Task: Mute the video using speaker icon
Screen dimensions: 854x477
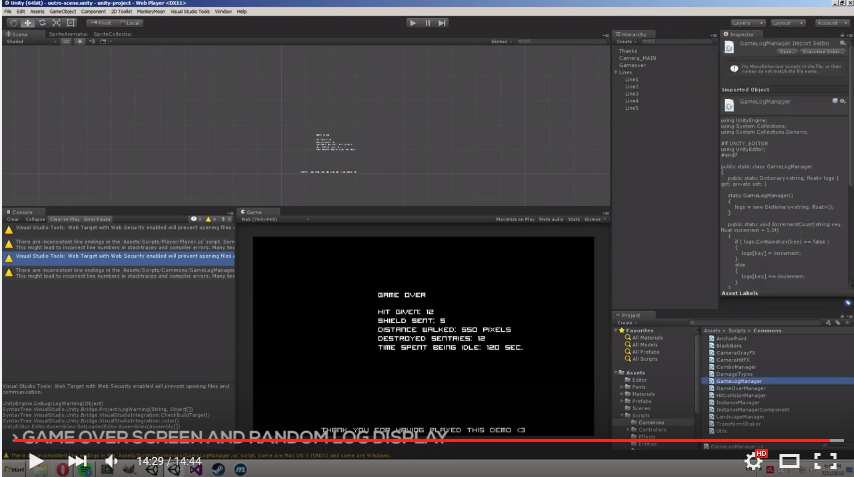Action: pyautogui.click(x=111, y=461)
